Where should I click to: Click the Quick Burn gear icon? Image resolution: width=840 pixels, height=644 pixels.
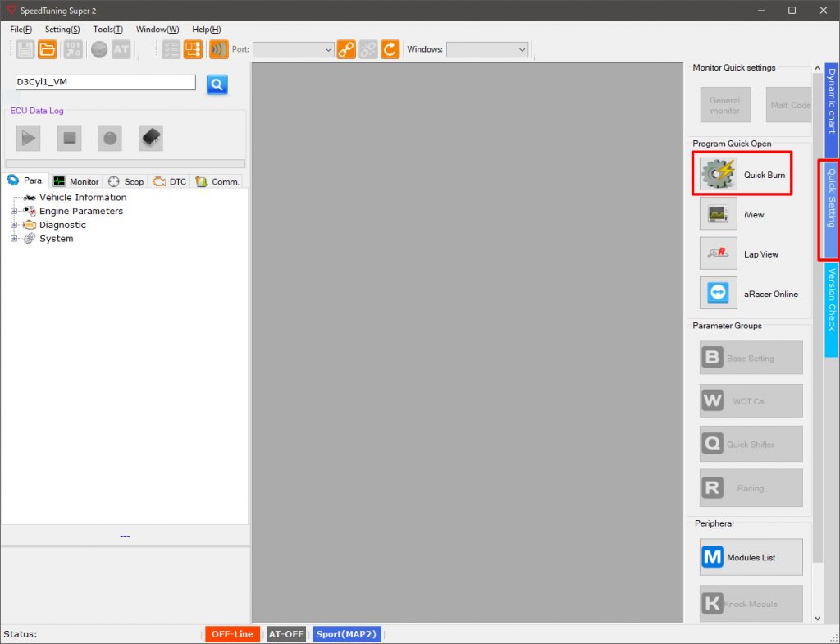pyautogui.click(x=719, y=174)
